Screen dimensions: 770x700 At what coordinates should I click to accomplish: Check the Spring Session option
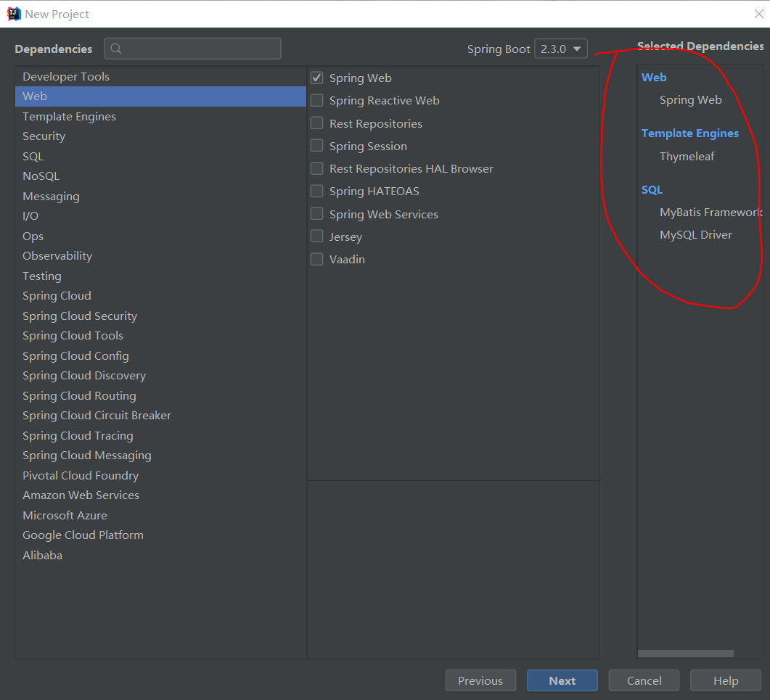(x=317, y=146)
